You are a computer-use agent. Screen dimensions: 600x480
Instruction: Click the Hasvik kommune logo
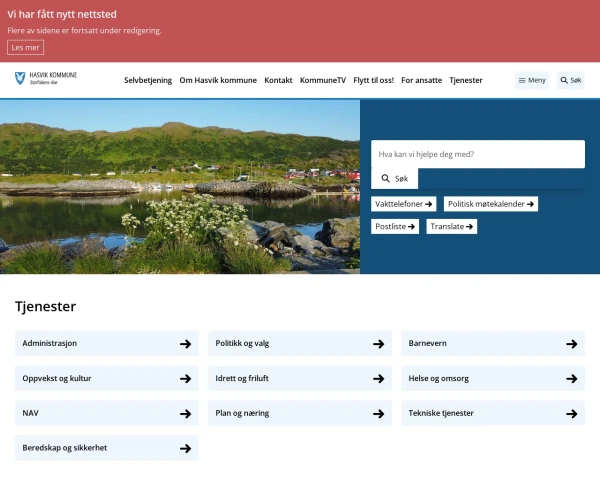(x=46, y=80)
